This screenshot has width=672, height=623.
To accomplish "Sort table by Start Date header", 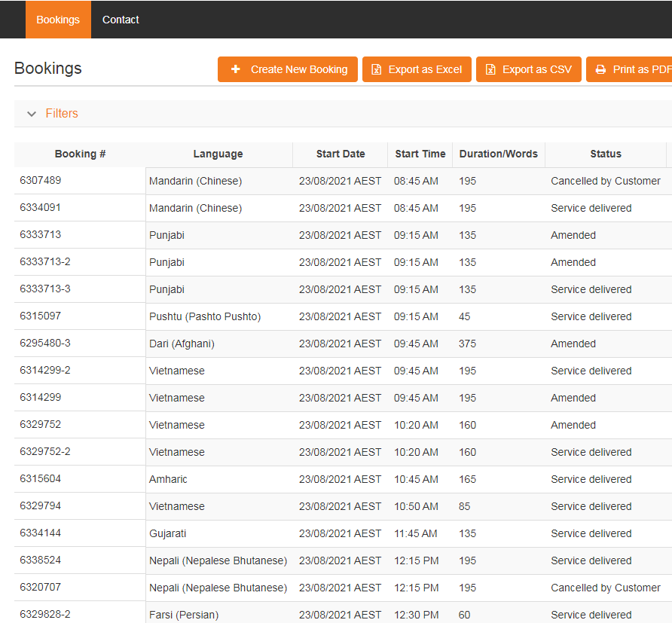I will [341, 154].
